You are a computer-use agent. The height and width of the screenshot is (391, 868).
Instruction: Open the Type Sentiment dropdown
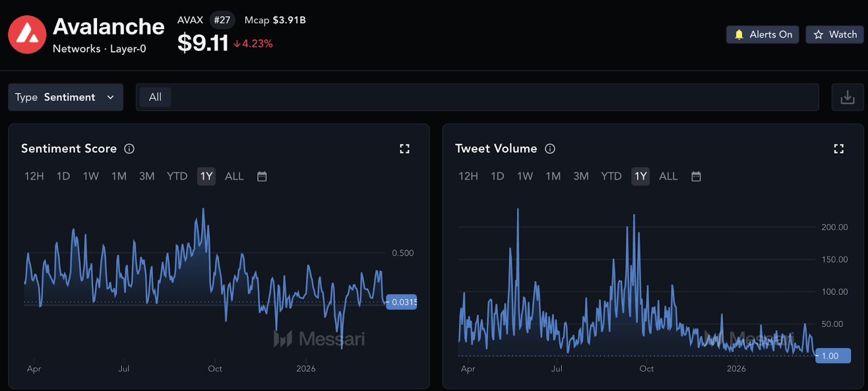[x=65, y=97]
